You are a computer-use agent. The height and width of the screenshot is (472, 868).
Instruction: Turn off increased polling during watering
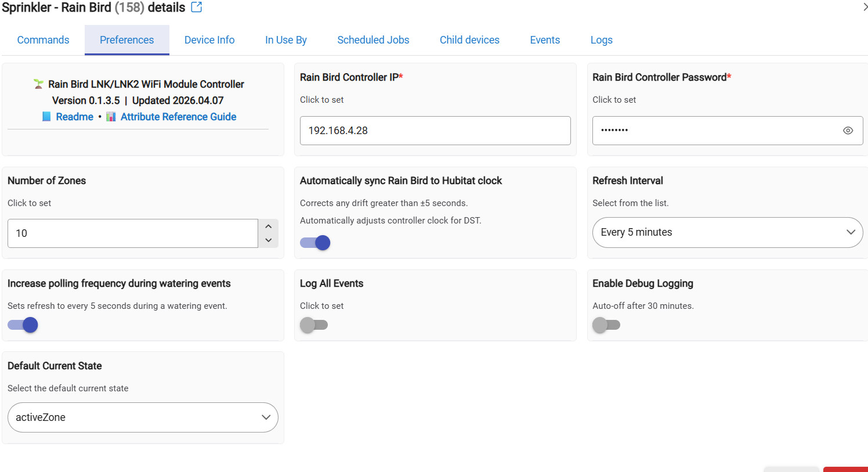[23, 325]
